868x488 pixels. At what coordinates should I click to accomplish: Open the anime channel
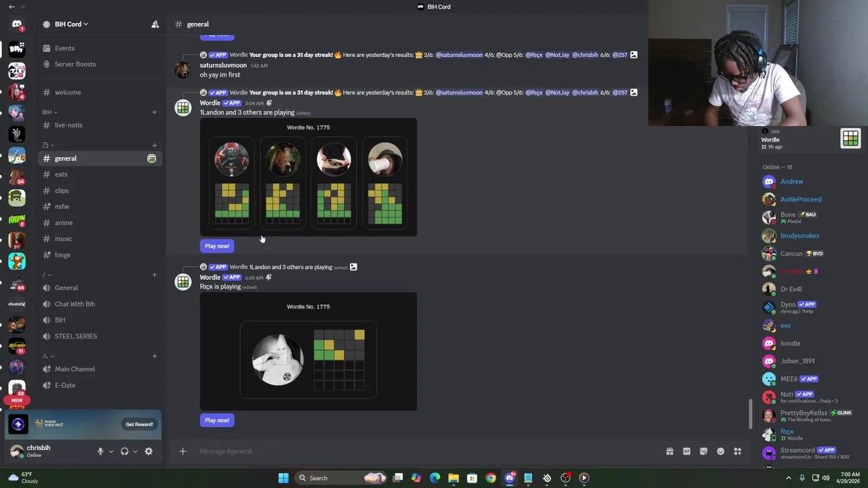tap(100, 223)
